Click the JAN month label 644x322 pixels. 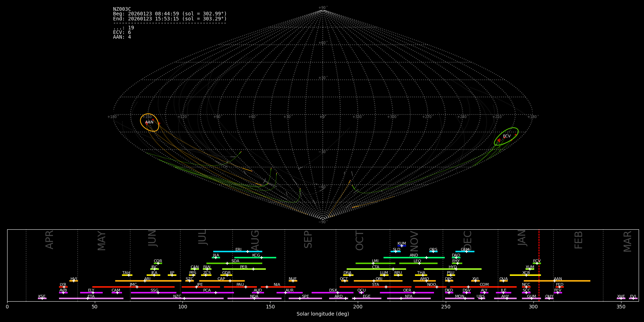(522, 238)
